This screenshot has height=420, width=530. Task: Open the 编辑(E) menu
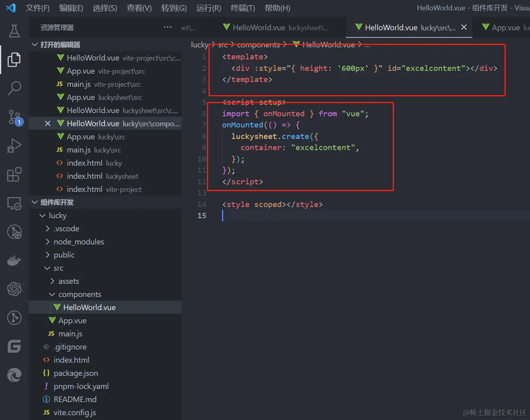[x=71, y=8]
